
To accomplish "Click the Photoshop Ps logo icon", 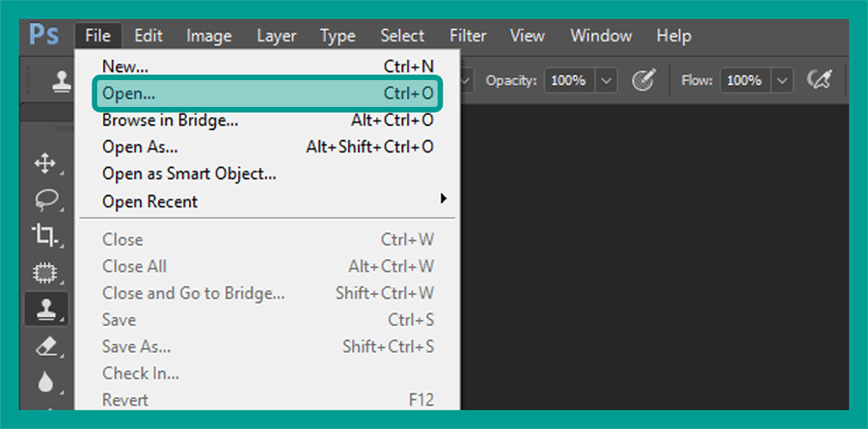I will pyautogui.click(x=43, y=36).
